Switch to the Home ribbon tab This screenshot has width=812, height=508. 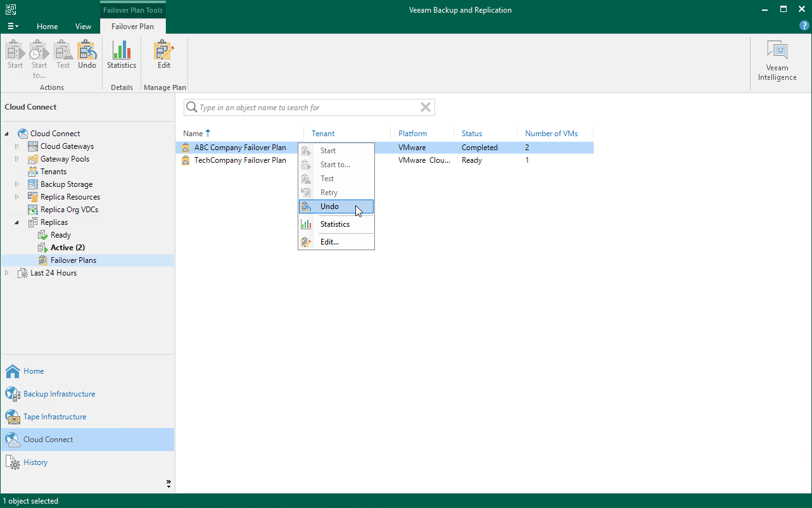click(47, 27)
